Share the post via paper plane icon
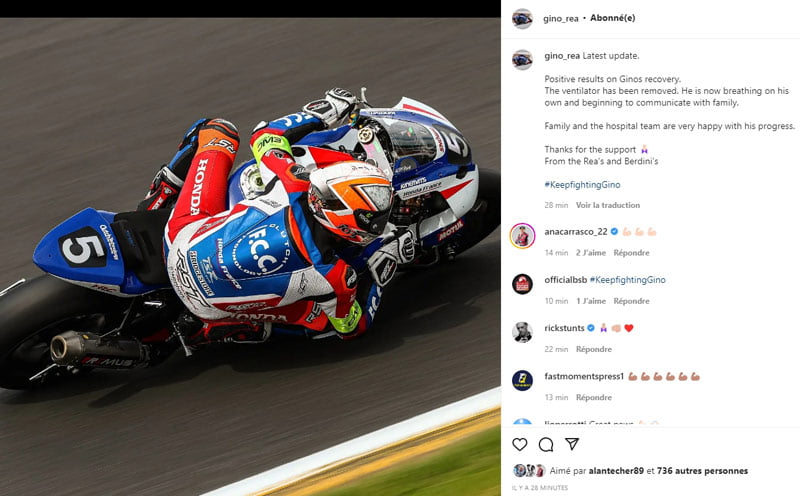 (x=572, y=444)
